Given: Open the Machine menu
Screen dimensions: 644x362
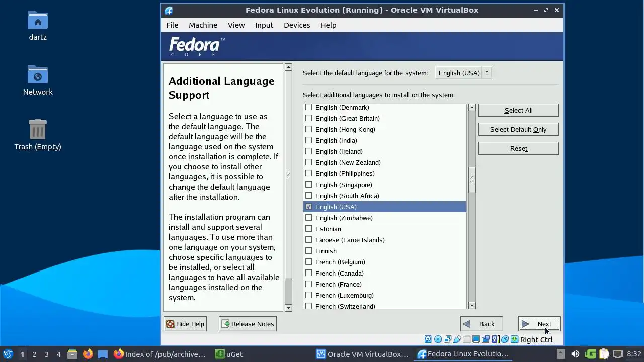Looking at the screenshot, I should [203, 25].
